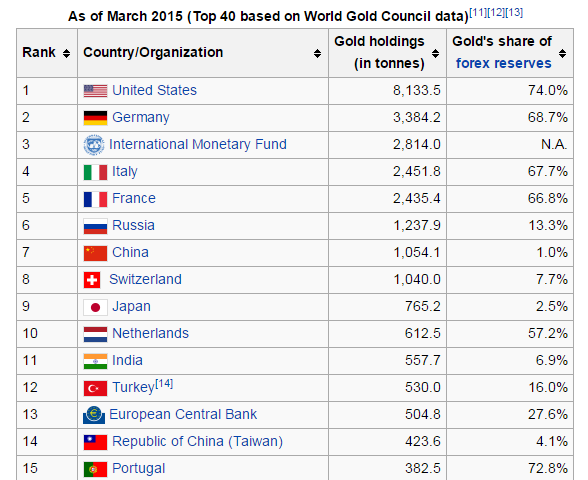Open the United States link
The image size is (588, 480).
coord(154,90)
